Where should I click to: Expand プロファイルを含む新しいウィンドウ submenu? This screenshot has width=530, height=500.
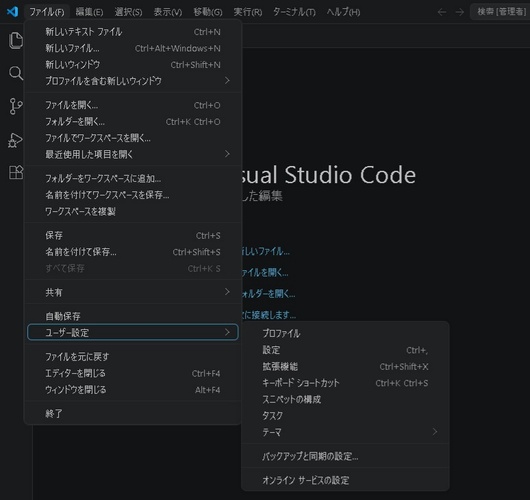(x=133, y=81)
